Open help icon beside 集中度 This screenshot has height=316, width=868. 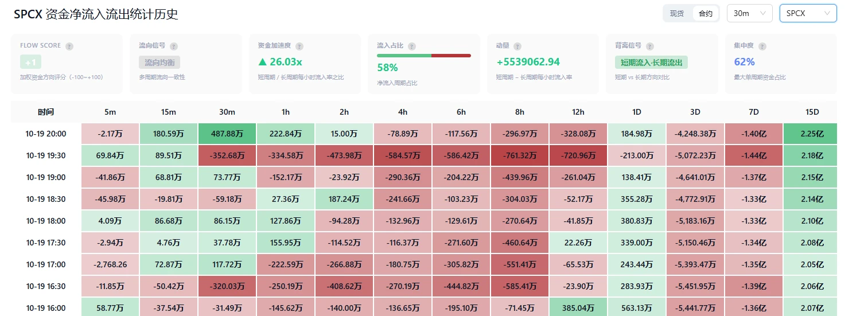762,46
